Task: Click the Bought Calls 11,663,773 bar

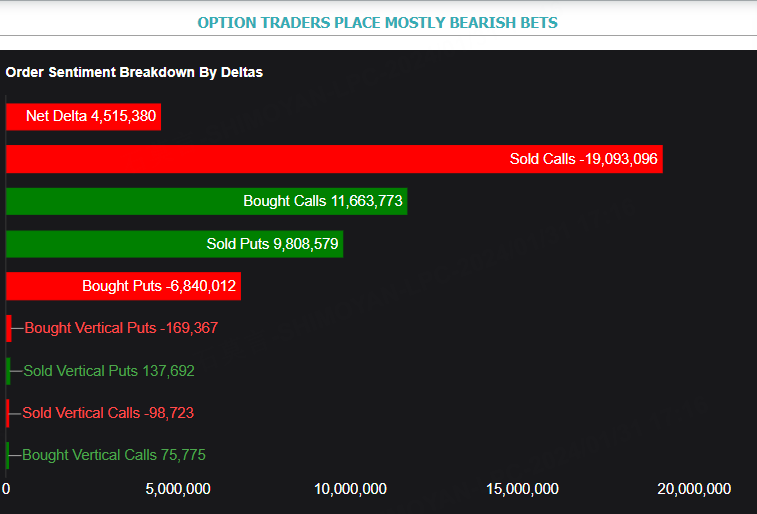Action: coord(207,201)
